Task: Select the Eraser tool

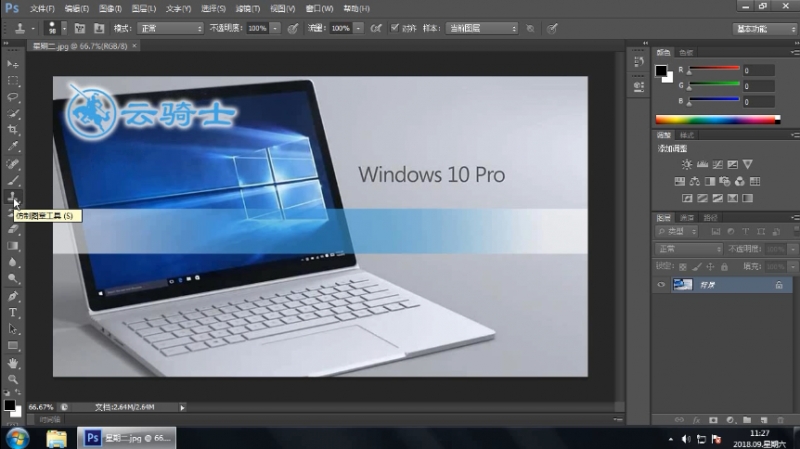Action: pyautogui.click(x=13, y=230)
